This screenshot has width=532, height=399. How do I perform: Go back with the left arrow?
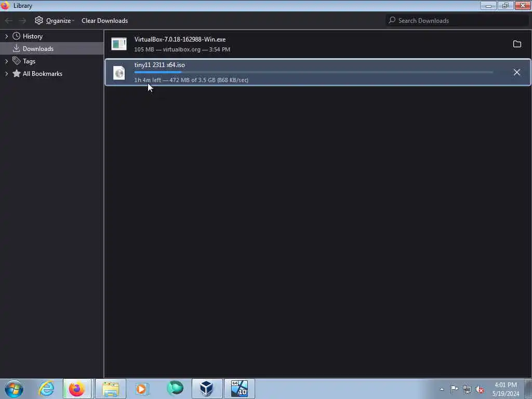coord(9,21)
